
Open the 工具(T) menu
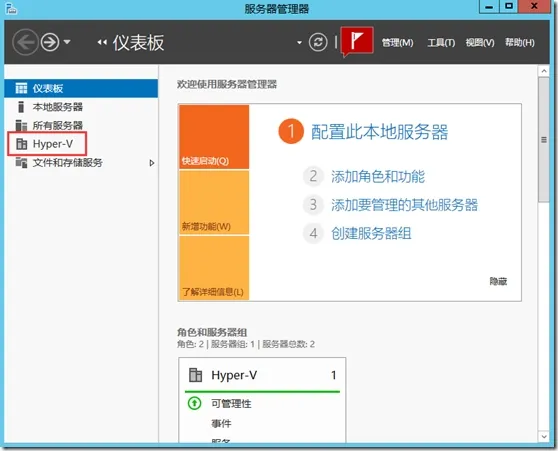coord(441,43)
